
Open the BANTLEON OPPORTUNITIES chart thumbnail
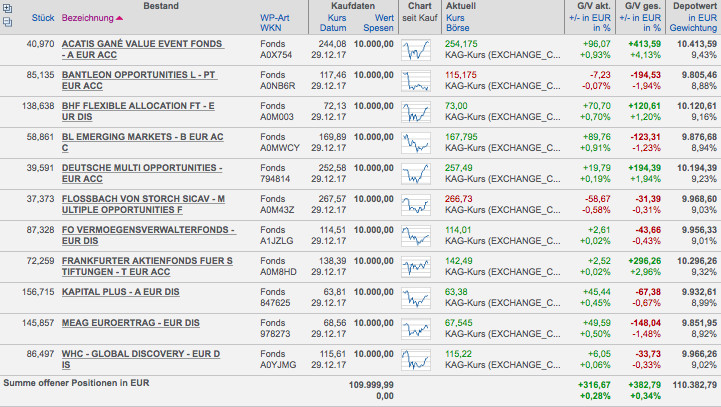pos(416,81)
